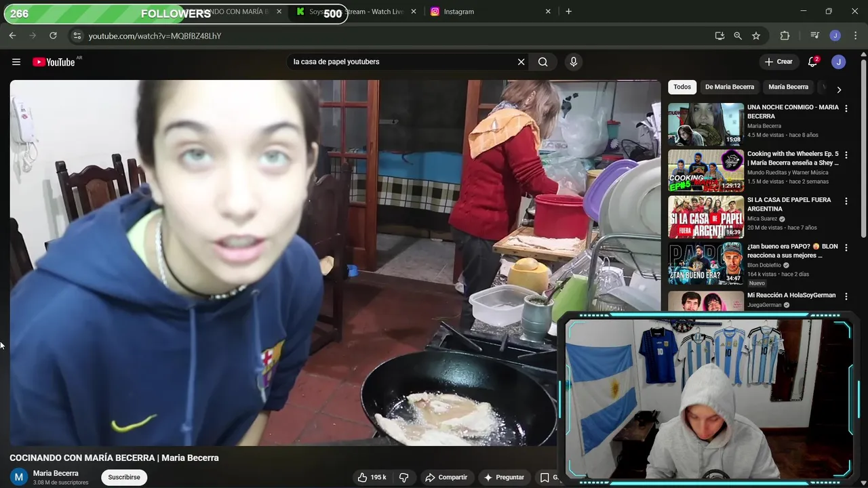Image resolution: width=868 pixels, height=488 pixels.
Task: Dislike the video with thumbs down
Action: pos(404,477)
